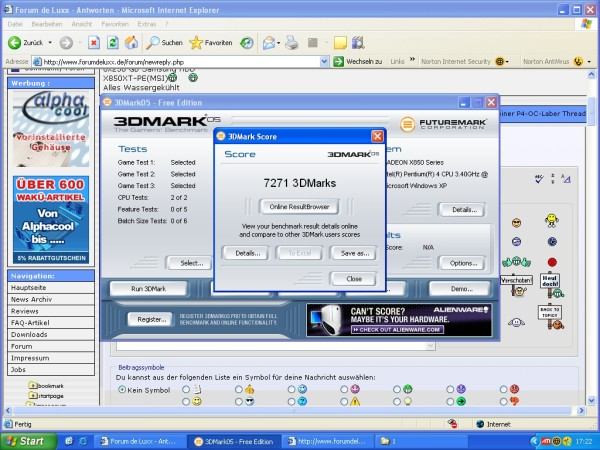Click the Home page icon
The width and height of the screenshot is (600, 450).
[x=131, y=42]
